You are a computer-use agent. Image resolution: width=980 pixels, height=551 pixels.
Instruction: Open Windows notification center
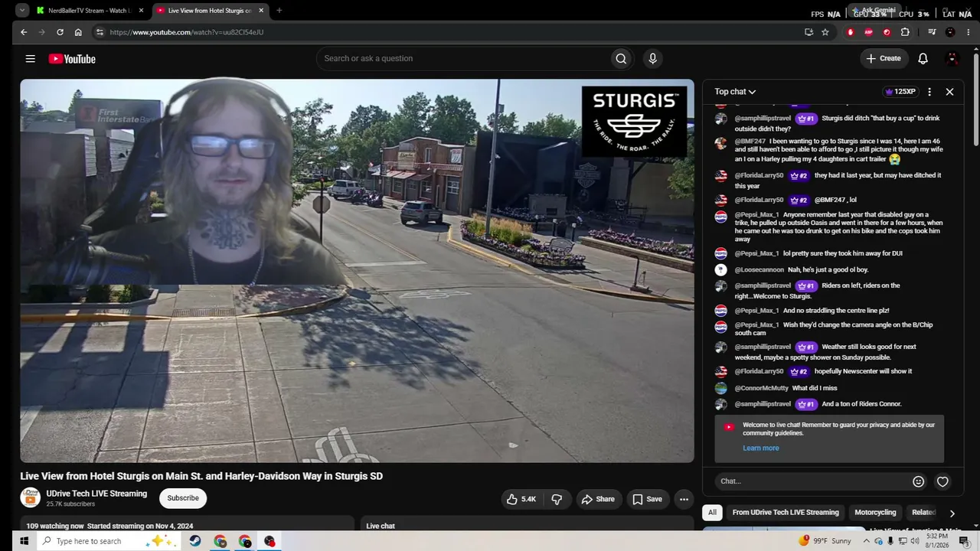pos(964,541)
